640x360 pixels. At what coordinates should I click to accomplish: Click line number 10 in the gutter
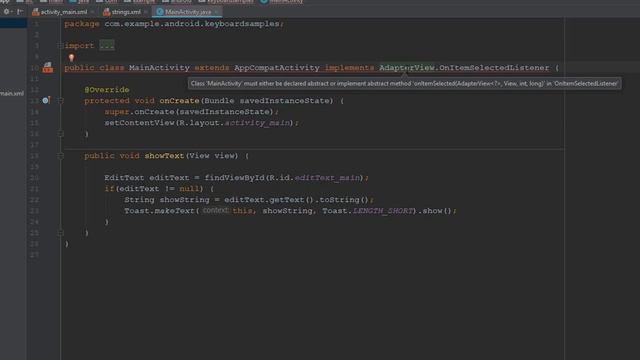[35, 68]
